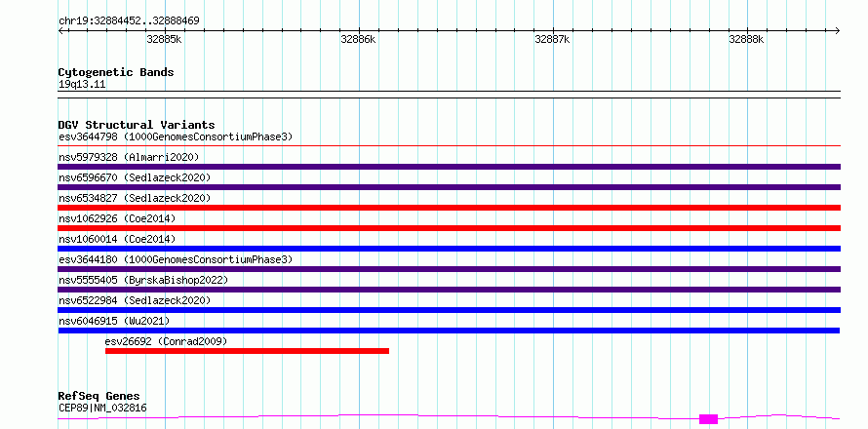Select the RefSeq Genes track title

point(99,397)
